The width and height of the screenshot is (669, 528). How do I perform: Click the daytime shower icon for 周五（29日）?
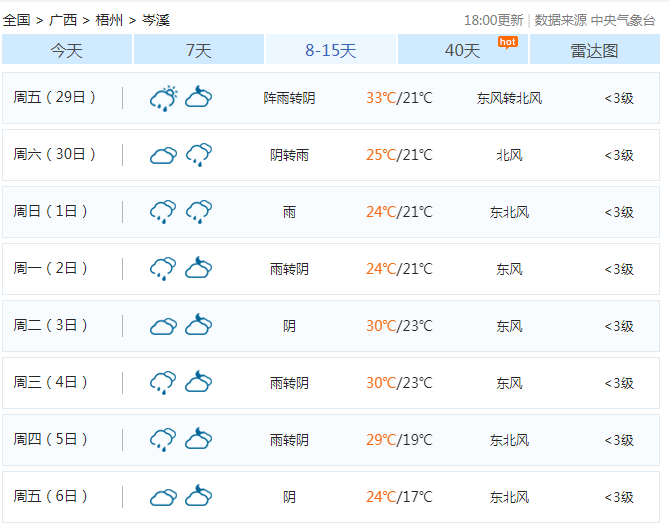coord(163,97)
